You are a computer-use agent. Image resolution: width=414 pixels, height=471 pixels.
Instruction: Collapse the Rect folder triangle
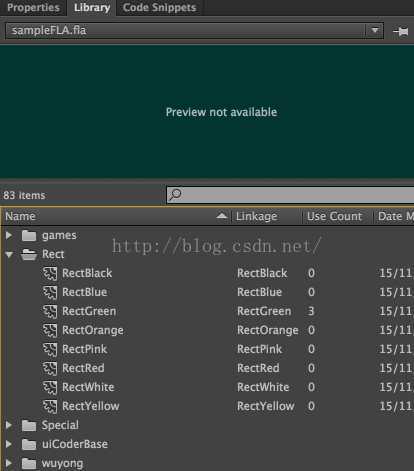(9, 255)
